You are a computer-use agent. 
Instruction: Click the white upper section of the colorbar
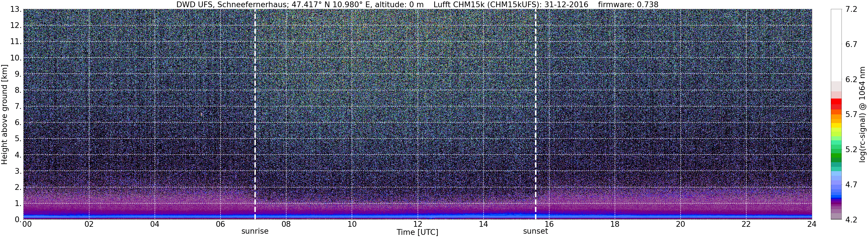[x=836, y=45]
